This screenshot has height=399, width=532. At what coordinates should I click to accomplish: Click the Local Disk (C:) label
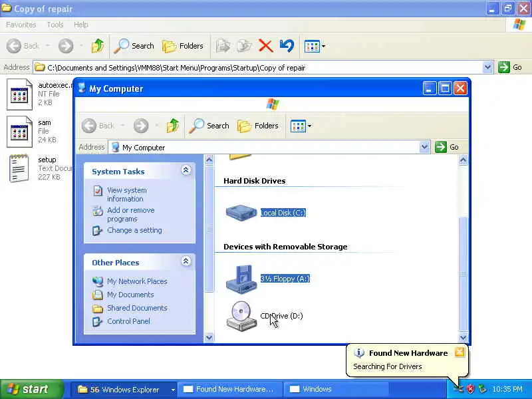[x=283, y=213]
